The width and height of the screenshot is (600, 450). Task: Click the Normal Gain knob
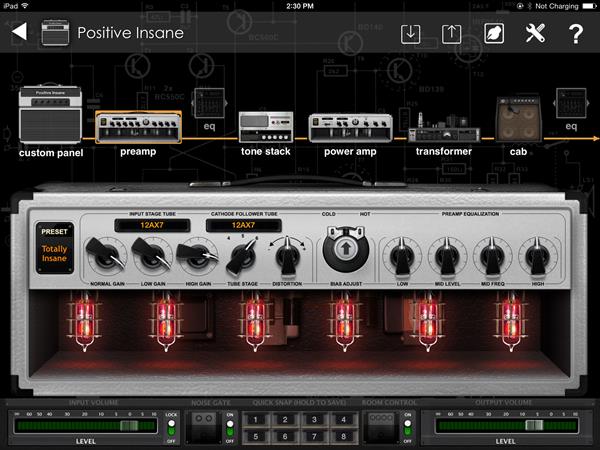(107, 256)
